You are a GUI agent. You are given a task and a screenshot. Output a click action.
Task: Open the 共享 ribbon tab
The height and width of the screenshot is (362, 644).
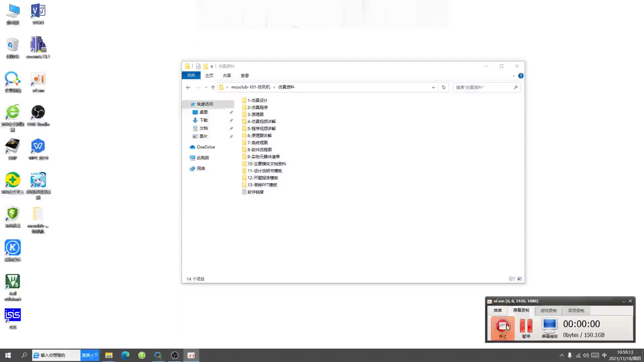227,76
